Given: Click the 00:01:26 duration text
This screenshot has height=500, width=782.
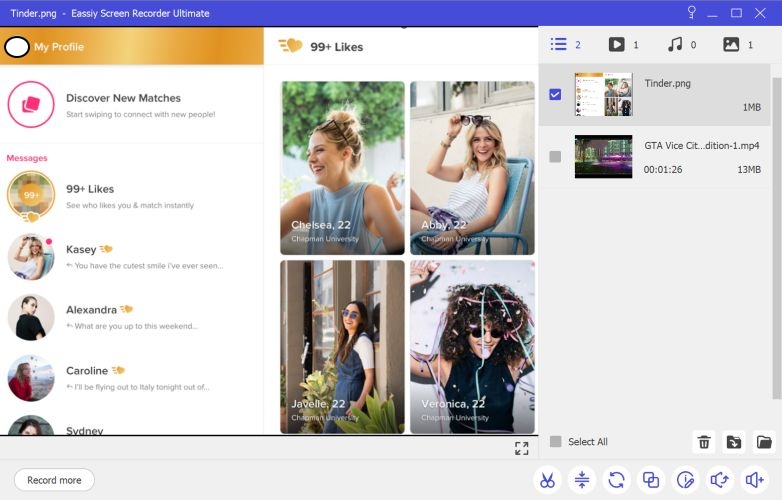Looking at the screenshot, I should (x=663, y=169).
